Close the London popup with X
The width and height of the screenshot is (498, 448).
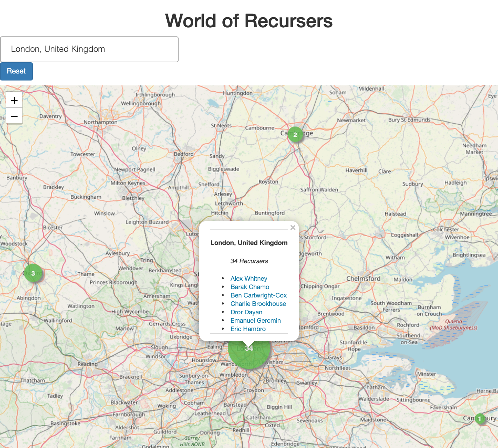293,227
